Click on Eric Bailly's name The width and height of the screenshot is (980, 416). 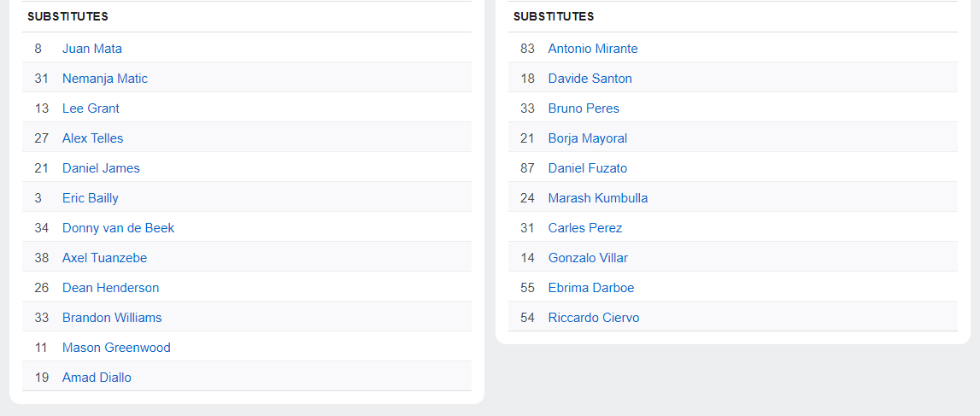click(91, 198)
